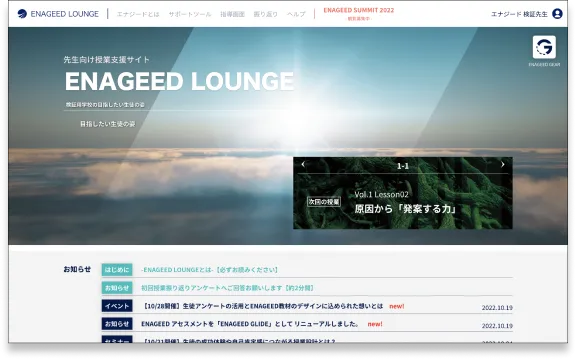576x360 pixels.
Task: Click the teal お知らせ category tag
Action: tap(117, 288)
